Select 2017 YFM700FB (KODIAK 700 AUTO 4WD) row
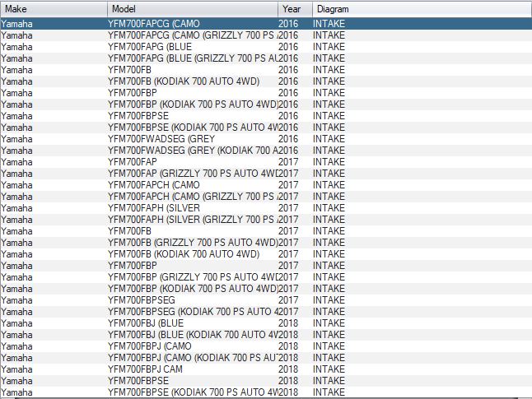Image resolution: width=532 pixels, height=399 pixels. point(266,254)
